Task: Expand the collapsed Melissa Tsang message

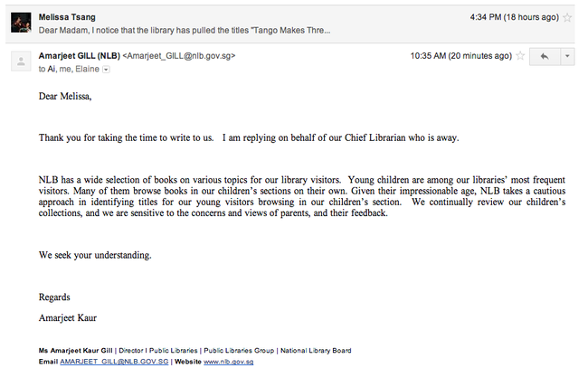Action: tap(271, 29)
